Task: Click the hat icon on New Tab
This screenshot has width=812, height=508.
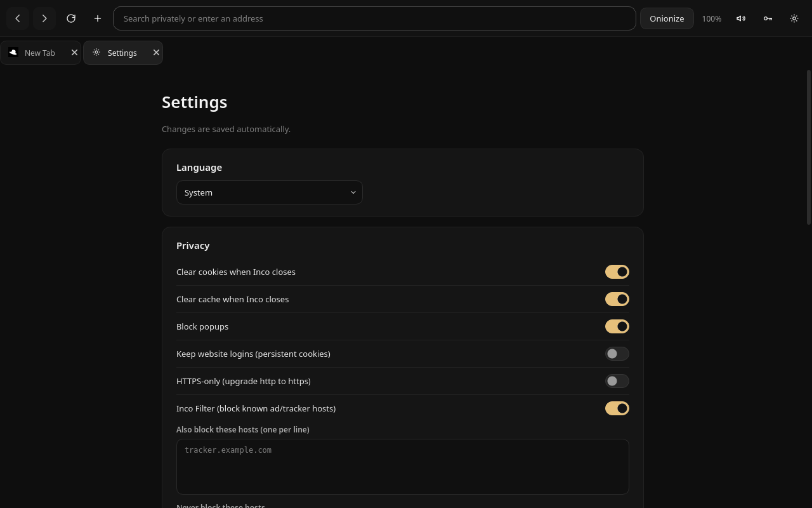Action: (x=13, y=53)
